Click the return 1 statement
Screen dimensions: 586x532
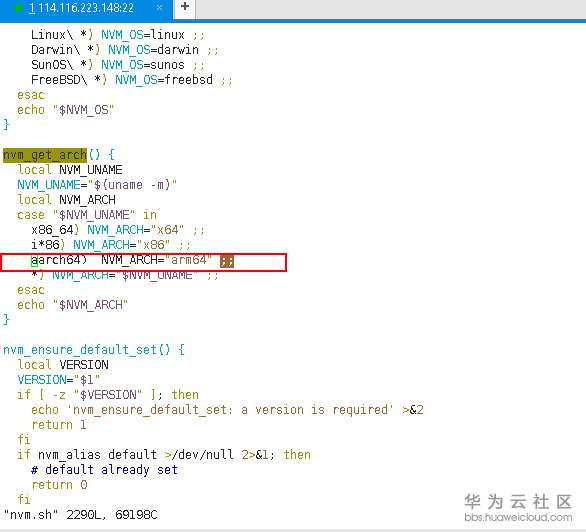(x=59, y=425)
